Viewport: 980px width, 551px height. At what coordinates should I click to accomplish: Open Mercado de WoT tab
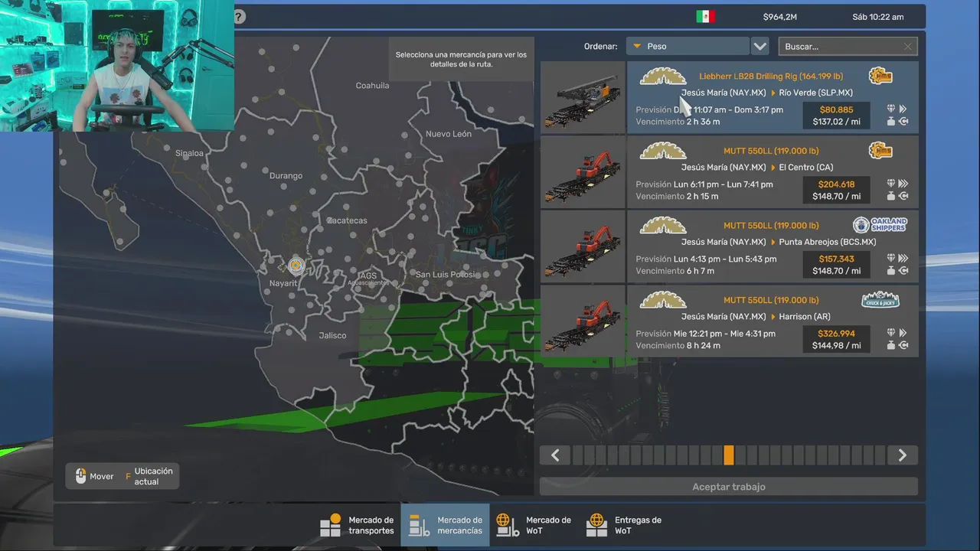pos(534,525)
